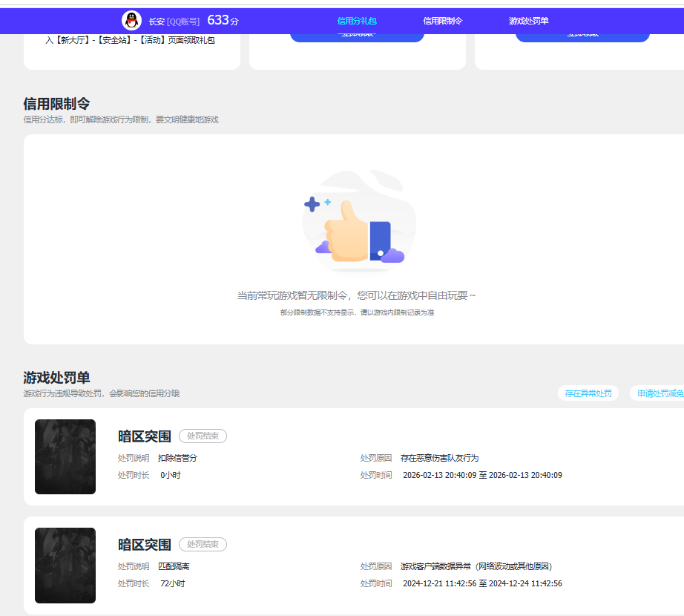
Task: Click the QQ penguin avatar icon
Action: tap(131, 21)
